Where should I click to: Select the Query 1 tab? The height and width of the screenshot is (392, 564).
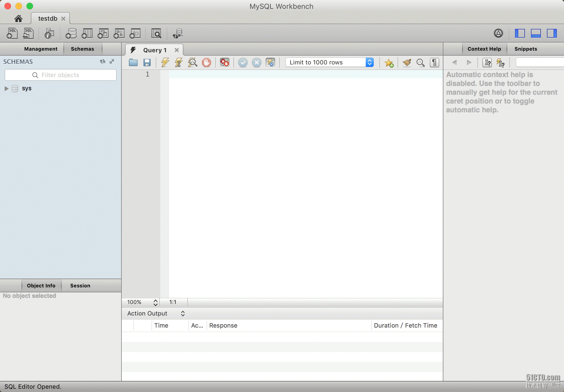(154, 50)
